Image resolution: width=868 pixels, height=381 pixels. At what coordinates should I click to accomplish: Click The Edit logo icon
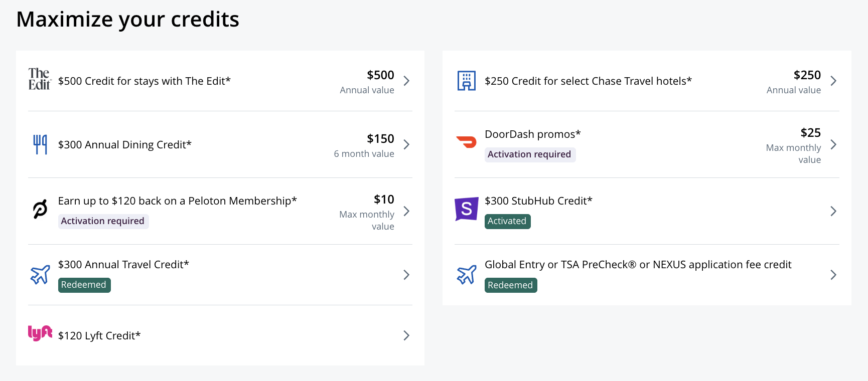40,79
